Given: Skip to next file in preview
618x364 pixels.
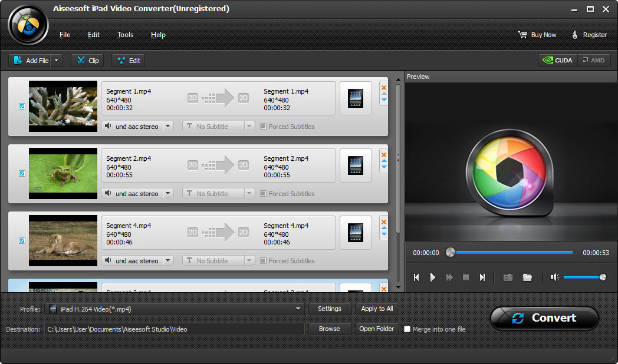Looking at the screenshot, I should pos(482,277).
